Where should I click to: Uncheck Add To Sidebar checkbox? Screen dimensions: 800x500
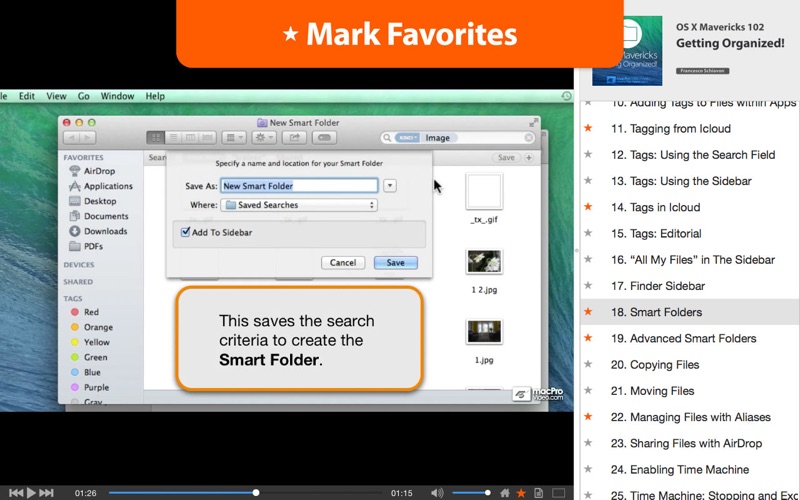(x=186, y=232)
